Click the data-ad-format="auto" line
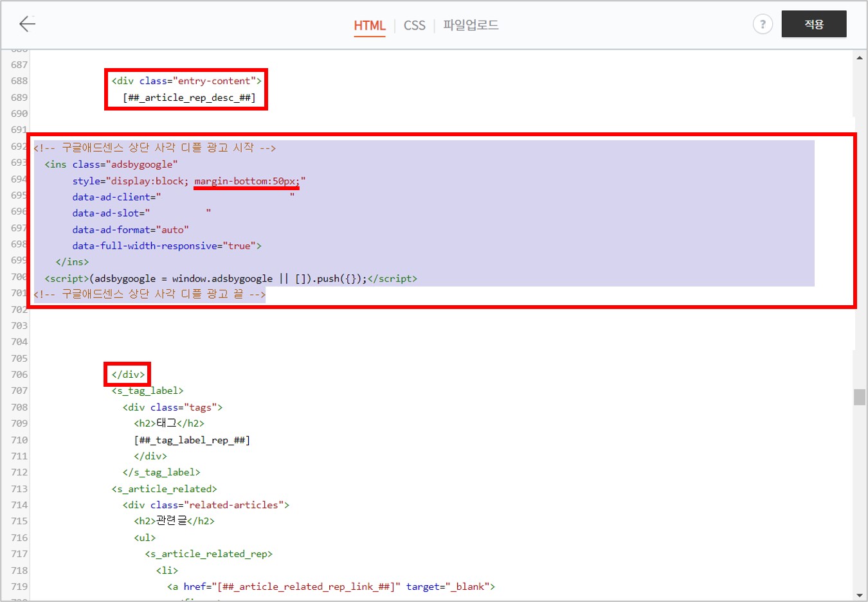Viewport: 868px width, 602px height. (131, 229)
